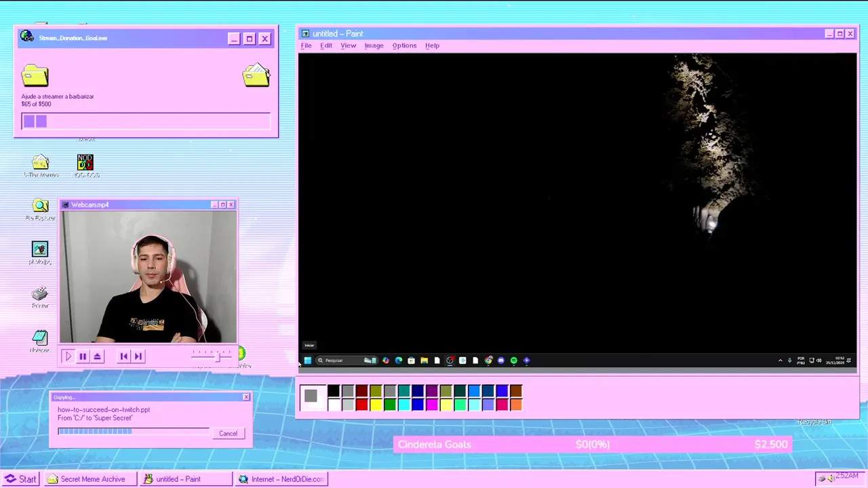Screen dimensions: 868x488
Task: Click eject button in Webcam.mp4 player
Action: click(x=97, y=356)
